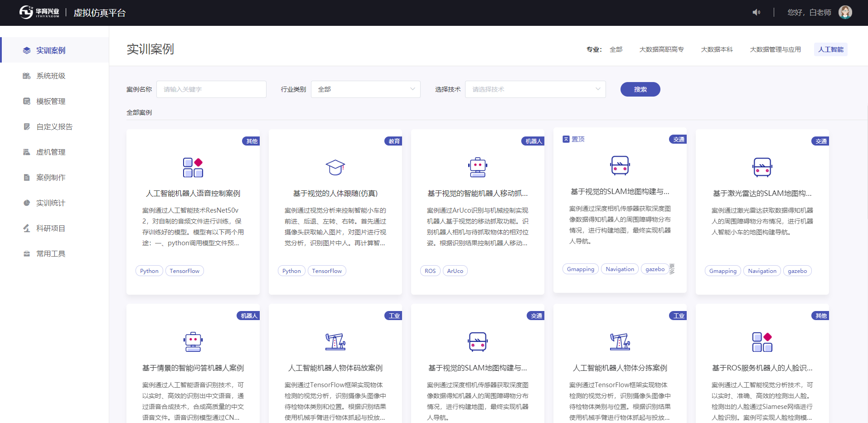Click the 实训案例 sidebar icon

click(x=27, y=50)
